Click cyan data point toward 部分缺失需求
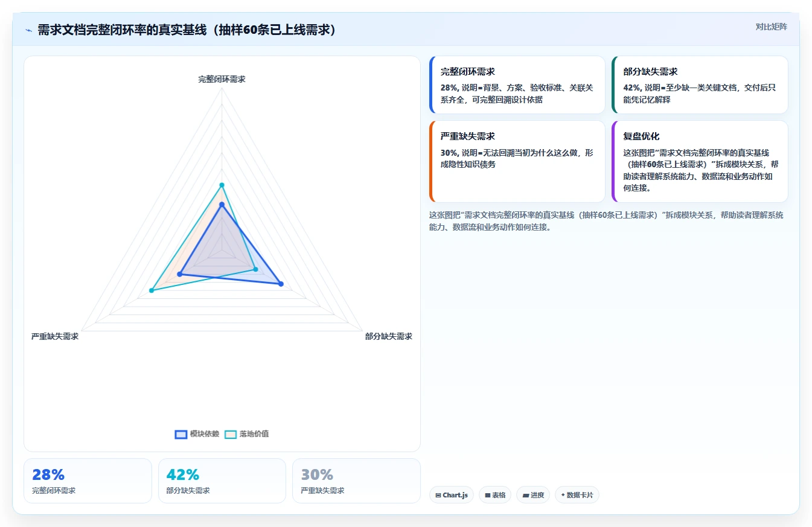The height and width of the screenshot is (527, 812). (x=255, y=269)
